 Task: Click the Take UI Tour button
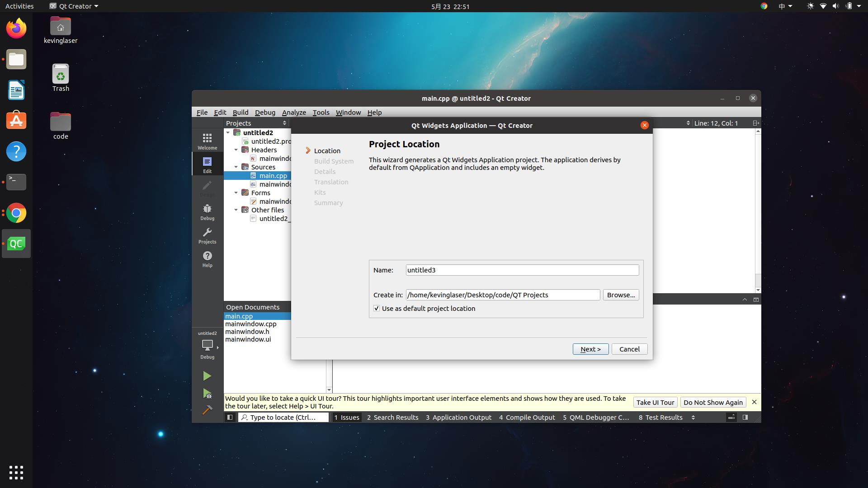click(x=655, y=402)
